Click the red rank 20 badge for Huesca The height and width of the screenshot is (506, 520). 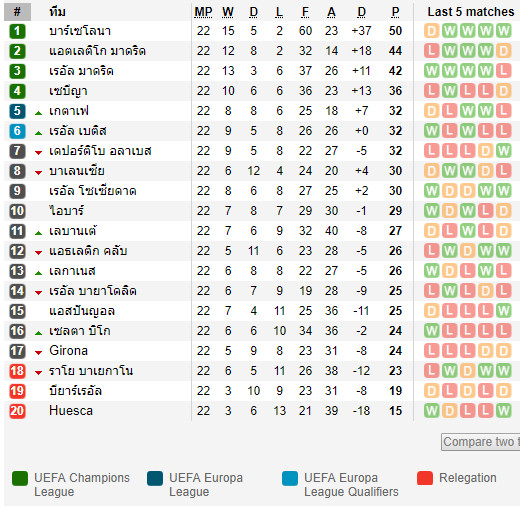coord(17,411)
